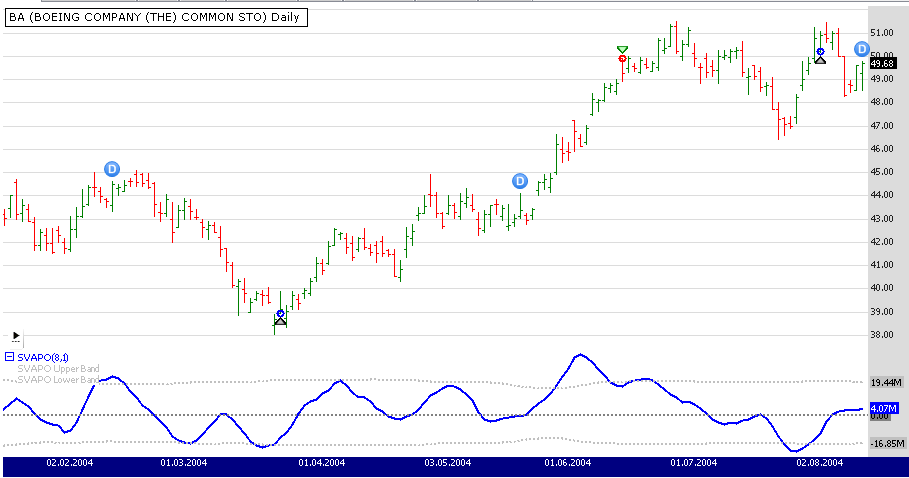
Task: Click the BA Boeing Company Daily title box
Action: 157,17
